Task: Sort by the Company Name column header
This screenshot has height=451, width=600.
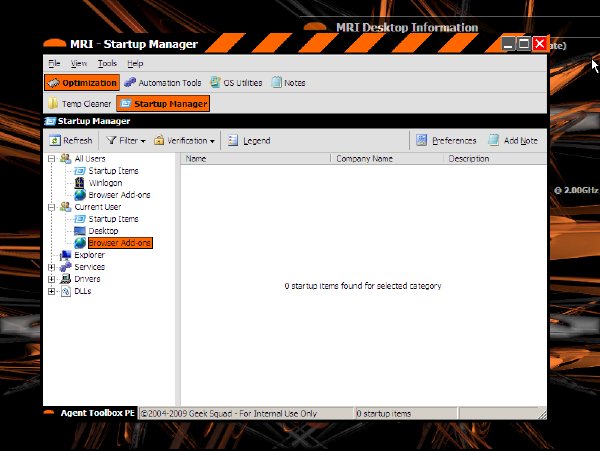Action: (x=387, y=158)
